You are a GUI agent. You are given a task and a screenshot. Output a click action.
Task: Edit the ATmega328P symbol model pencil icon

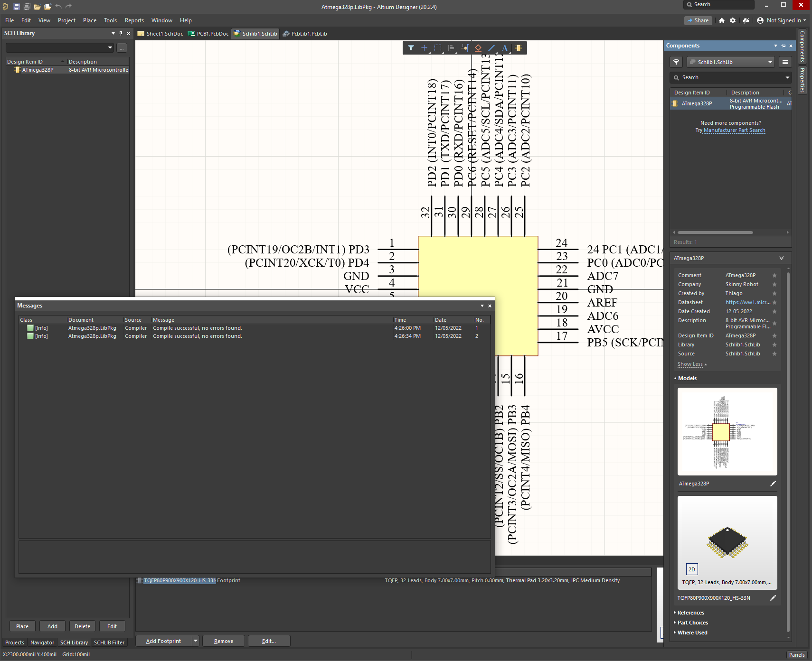[x=773, y=484]
